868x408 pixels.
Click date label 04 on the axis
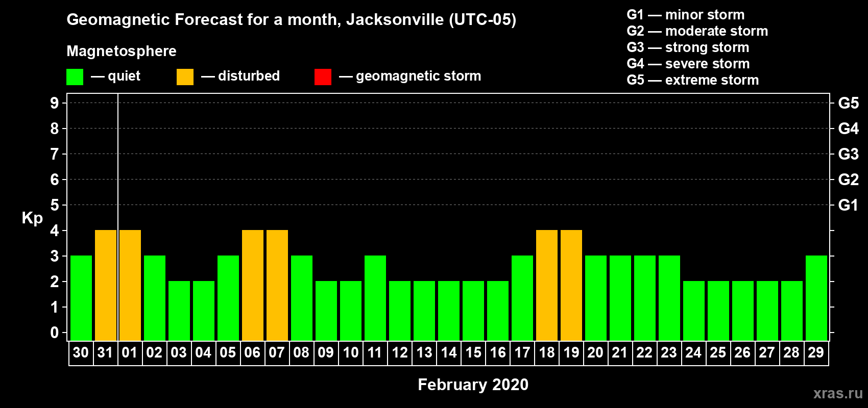click(x=203, y=352)
